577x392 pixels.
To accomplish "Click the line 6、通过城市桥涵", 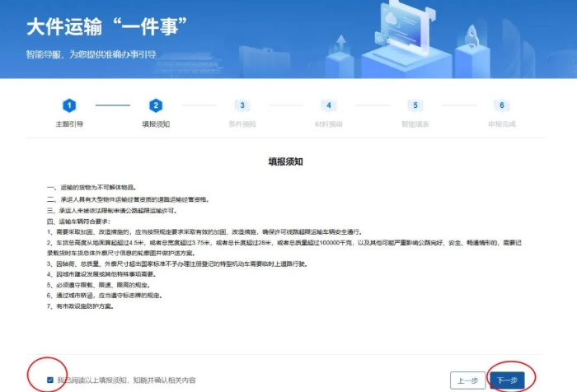I will [x=105, y=296].
